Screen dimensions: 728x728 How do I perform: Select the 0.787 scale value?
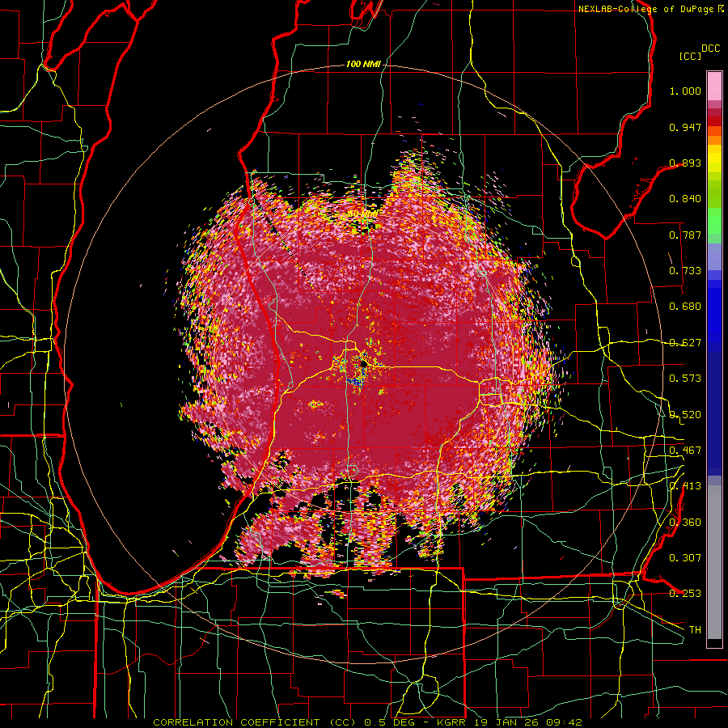point(685,235)
